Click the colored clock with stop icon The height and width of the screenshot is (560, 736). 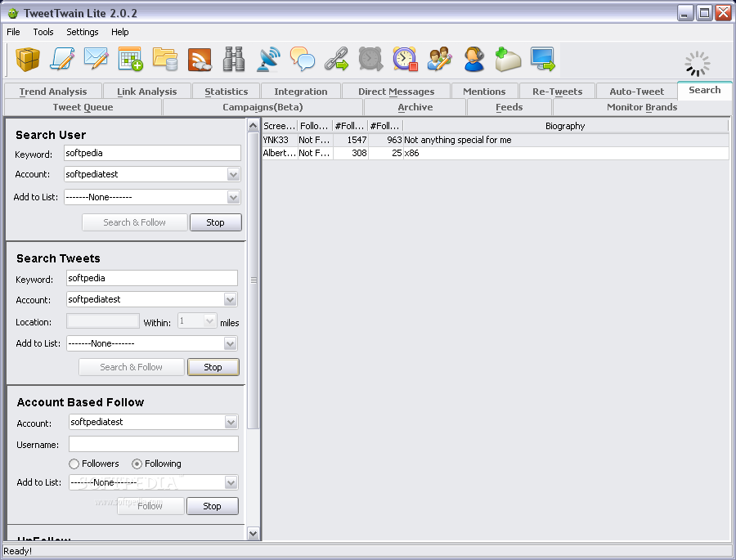(x=405, y=60)
